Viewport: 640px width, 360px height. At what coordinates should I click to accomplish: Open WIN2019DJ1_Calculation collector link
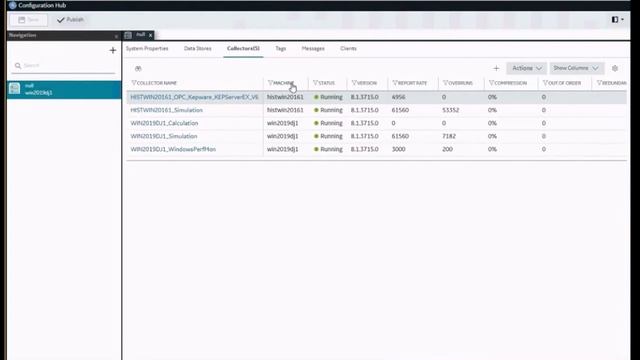pyautogui.click(x=164, y=123)
